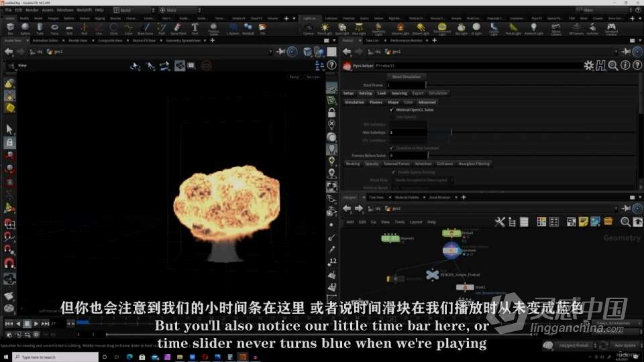Select the Circle shelf tool
Viewport: 644px width, 362px height.
coord(114,28)
